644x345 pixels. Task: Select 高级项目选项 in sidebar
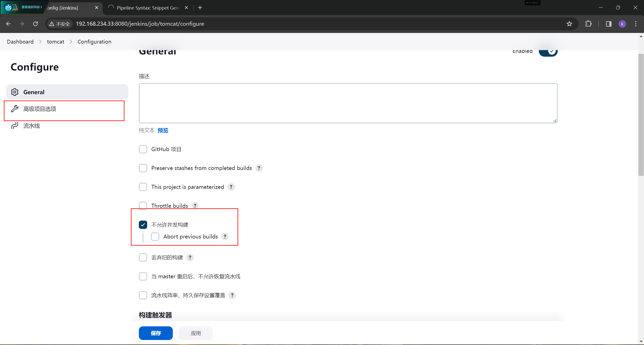point(40,109)
